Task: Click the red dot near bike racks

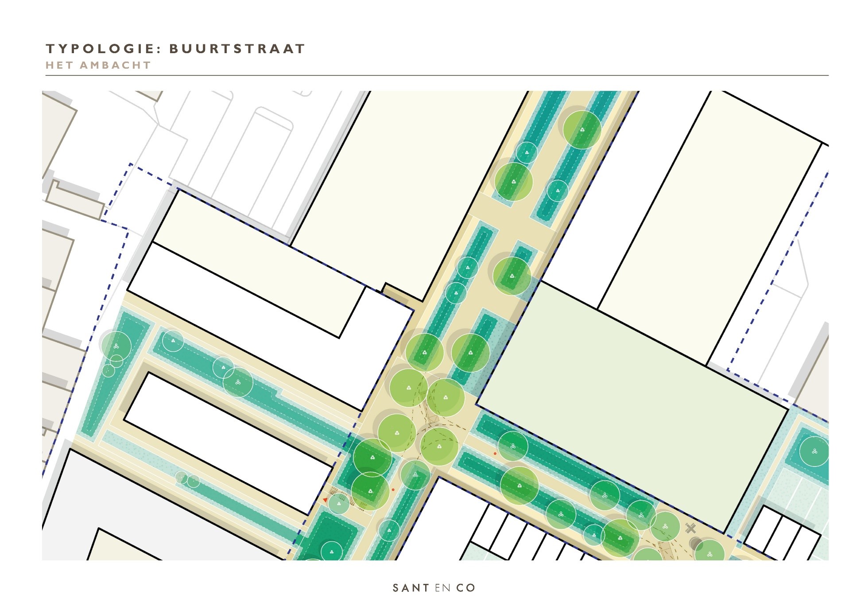Action: [x=393, y=490]
